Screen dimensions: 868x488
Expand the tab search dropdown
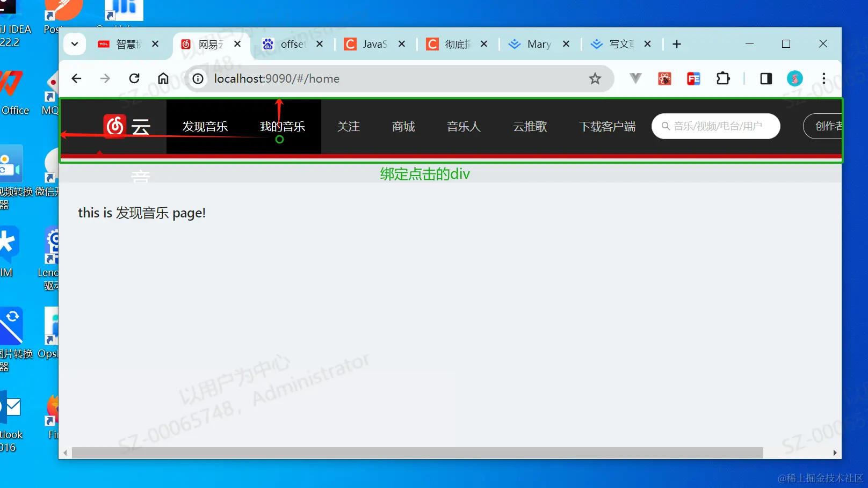coord(75,44)
